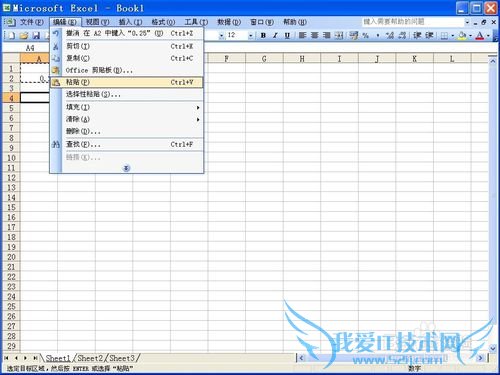The height and width of the screenshot is (375, 500).
Task: Switch to the Sheet3 tab
Action: click(x=121, y=358)
